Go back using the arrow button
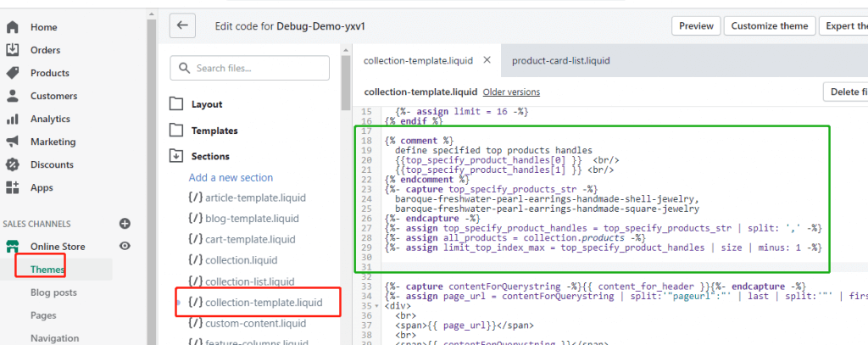This screenshot has height=345, width=868. 182,25
